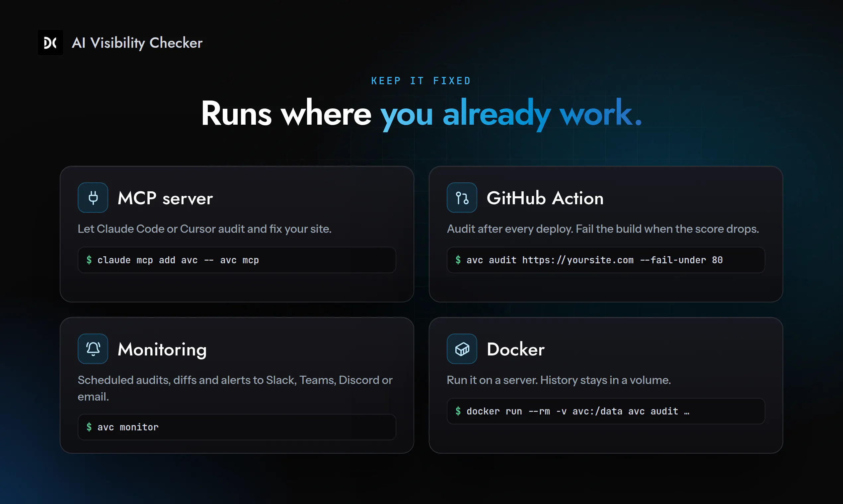This screenshot has height=504, width=843.
Task: Click 'Let Claude Code or Cursor audit' description
Action: (x=205, y=229)
